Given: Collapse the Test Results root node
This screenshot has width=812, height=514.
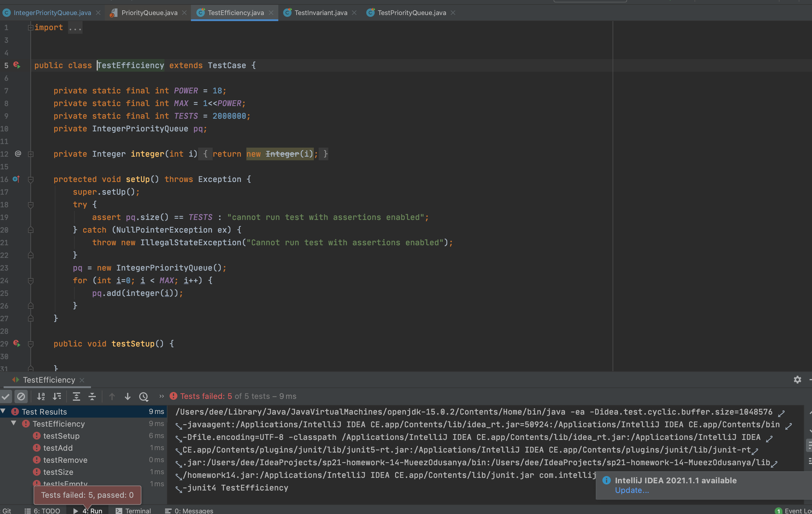Looking at the screenshot, I should (3, 411).
